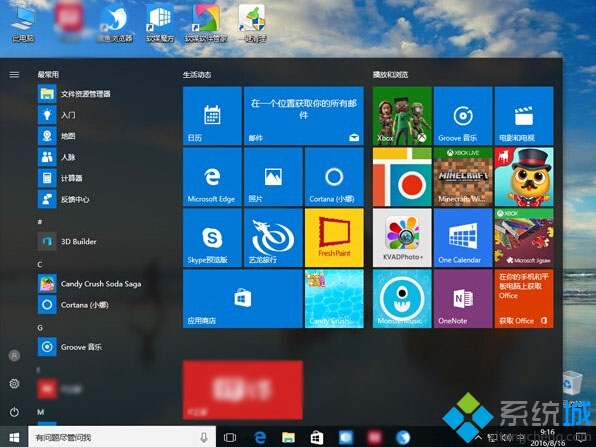
Task: Open the 软媒魔方 desktop shortcut
Action: point(161,24)
